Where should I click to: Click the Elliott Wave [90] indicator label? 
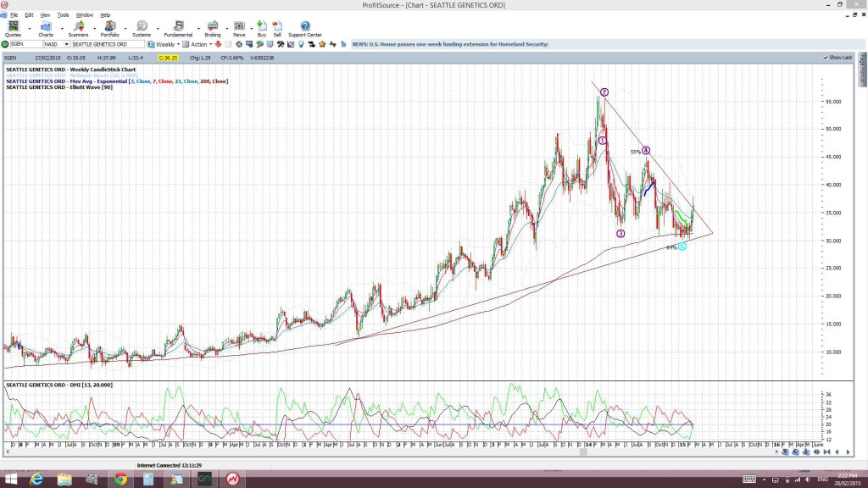click(59, 87)
